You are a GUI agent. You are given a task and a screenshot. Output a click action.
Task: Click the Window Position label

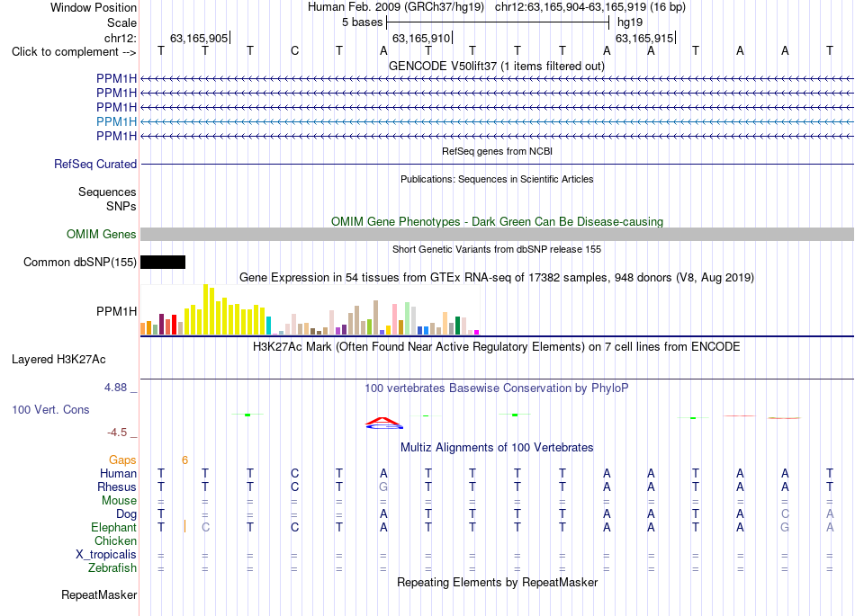click(94, 7)
